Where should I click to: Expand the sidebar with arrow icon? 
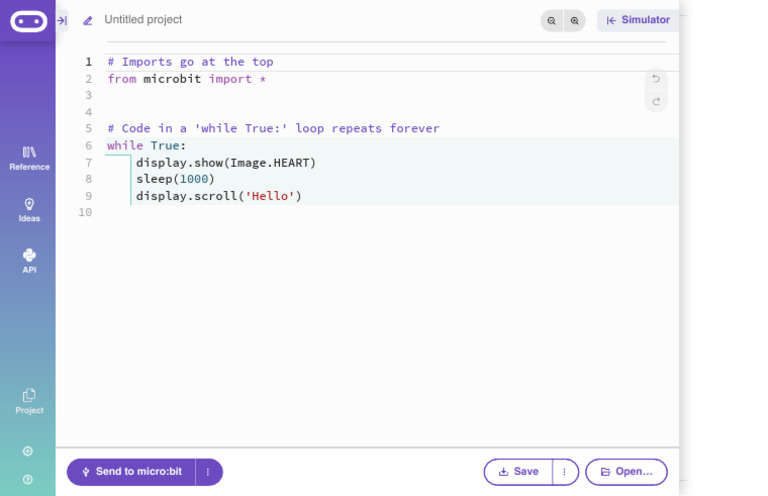tap(62, 21)
